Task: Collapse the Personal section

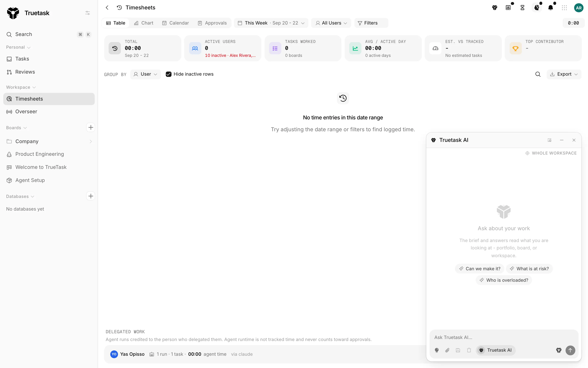Action: [x=18, y=47]
